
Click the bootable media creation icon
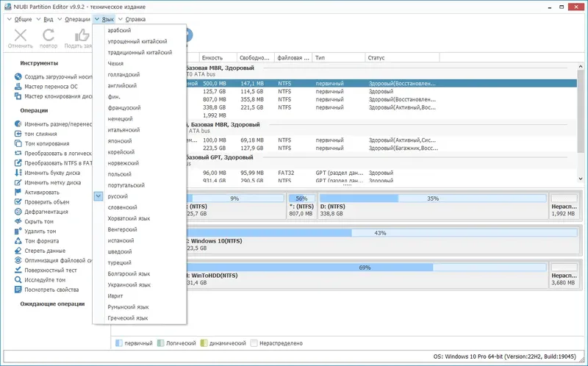click(x=18, y=76)
